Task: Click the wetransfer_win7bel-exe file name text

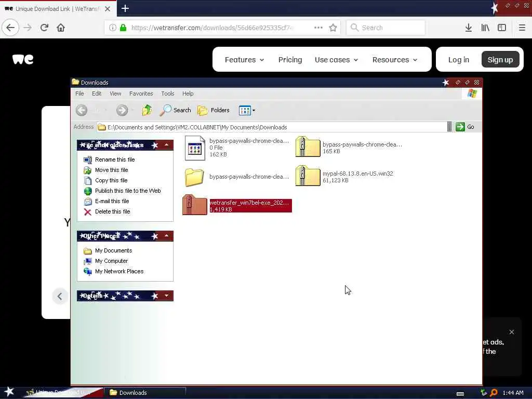Action: (x=249, y=203)
